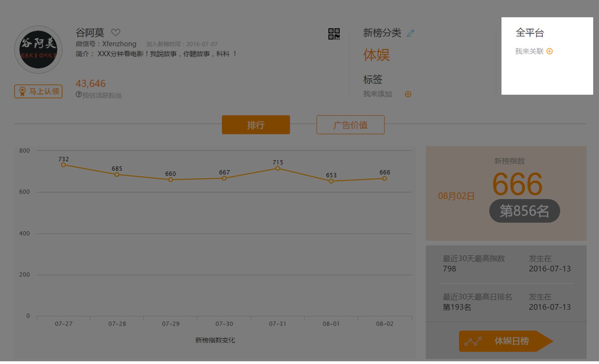Click the 07-31 data point labeled 715
Screen dimensions: 599x364
point(277,168)
